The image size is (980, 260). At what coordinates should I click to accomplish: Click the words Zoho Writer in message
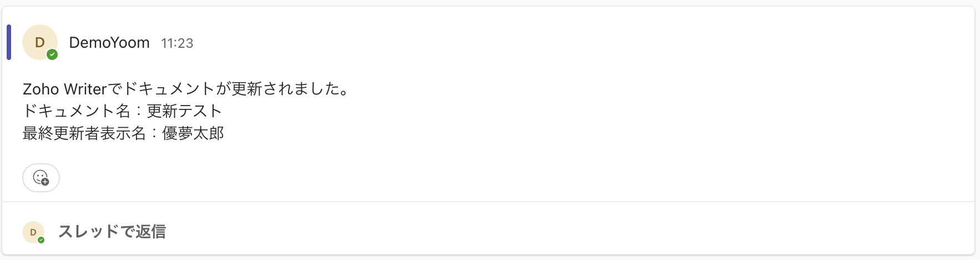64,89
